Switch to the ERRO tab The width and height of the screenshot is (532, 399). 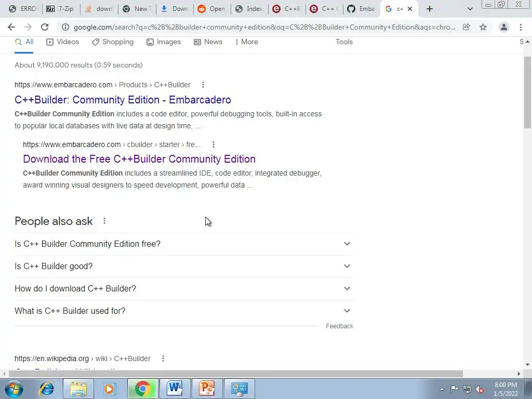[23, 9]
